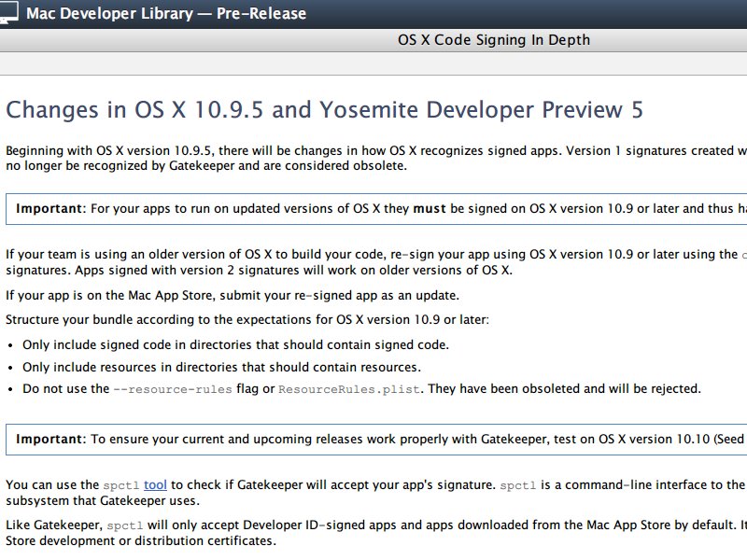Select the bullet "Only include resources in directories"
This screenshot has width=747, height=560.
pos(221,367)
